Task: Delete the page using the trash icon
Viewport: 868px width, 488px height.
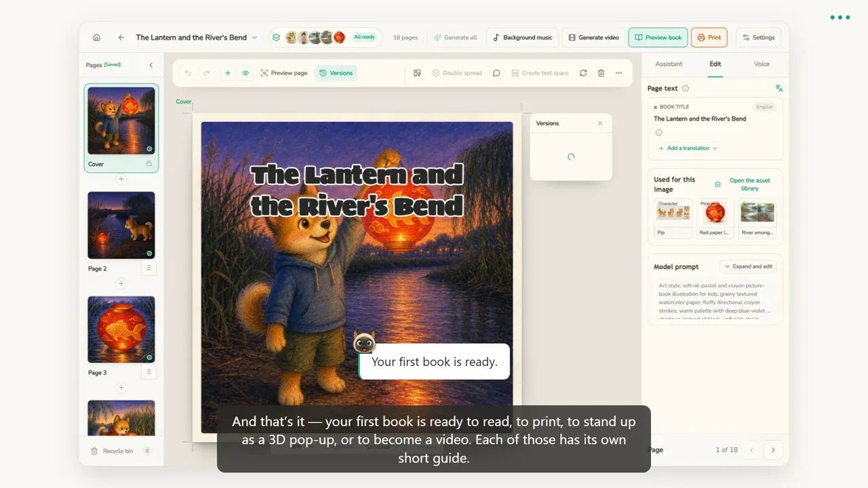Action: pos(601,73)
